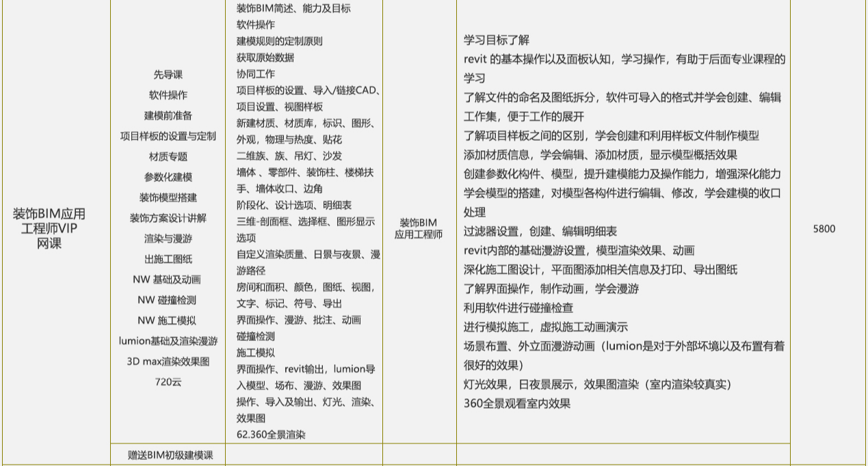Select the 了解界面操作，制作动画，学会漫游 line

tap(551, 289)
